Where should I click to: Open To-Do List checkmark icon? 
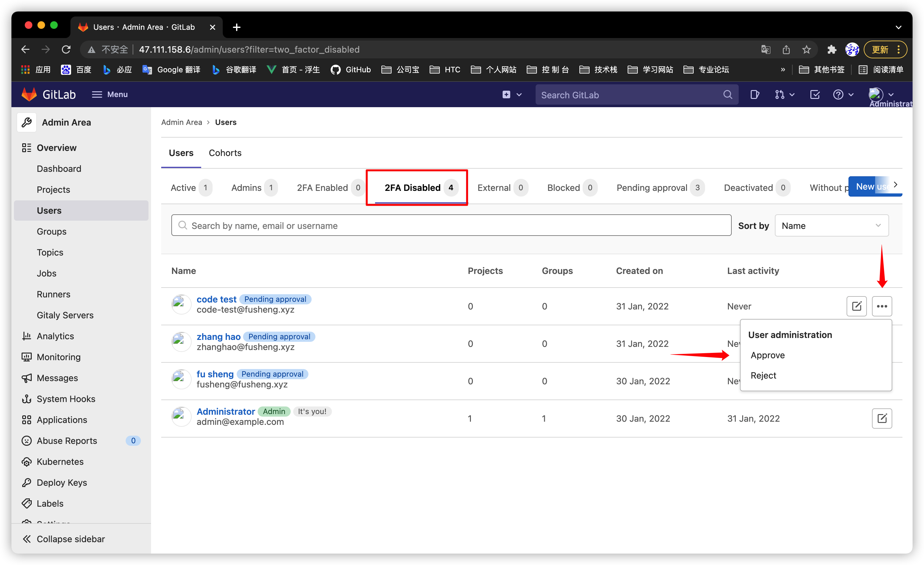click(x=815, y=94)
